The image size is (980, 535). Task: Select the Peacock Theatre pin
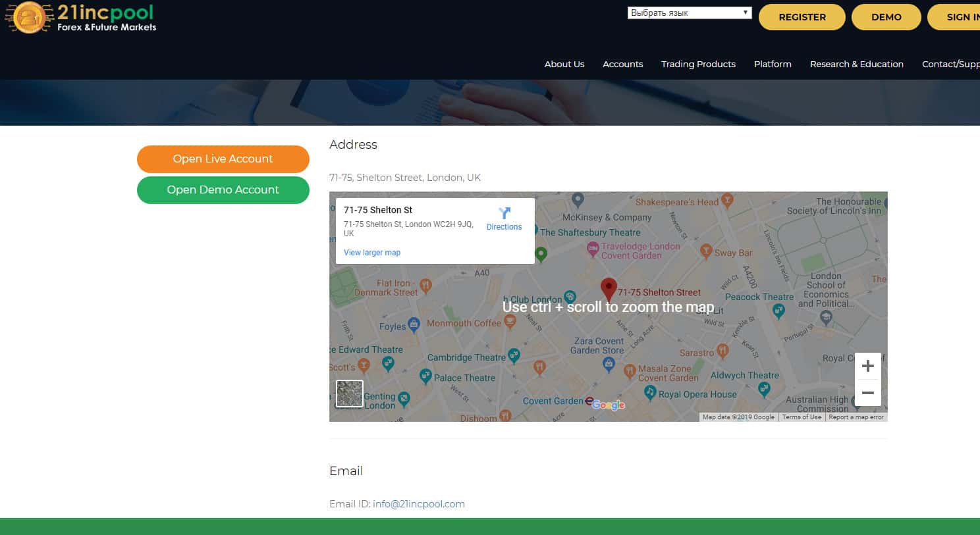coord(778,311)
